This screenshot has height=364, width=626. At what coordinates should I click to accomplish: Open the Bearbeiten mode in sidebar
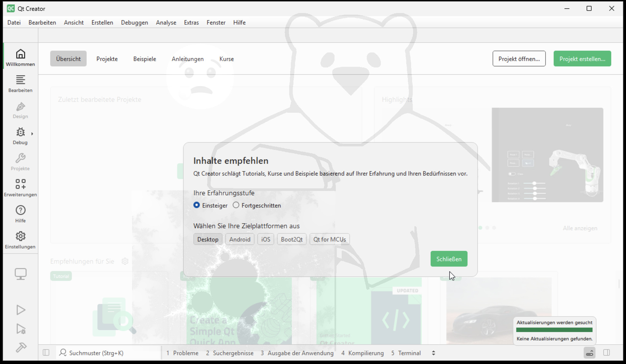click(x=20, y=84)
